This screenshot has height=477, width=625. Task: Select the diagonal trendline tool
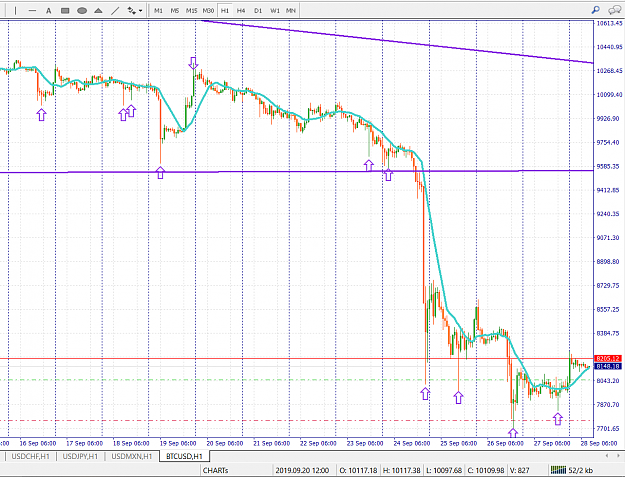(x=115, y=10)
